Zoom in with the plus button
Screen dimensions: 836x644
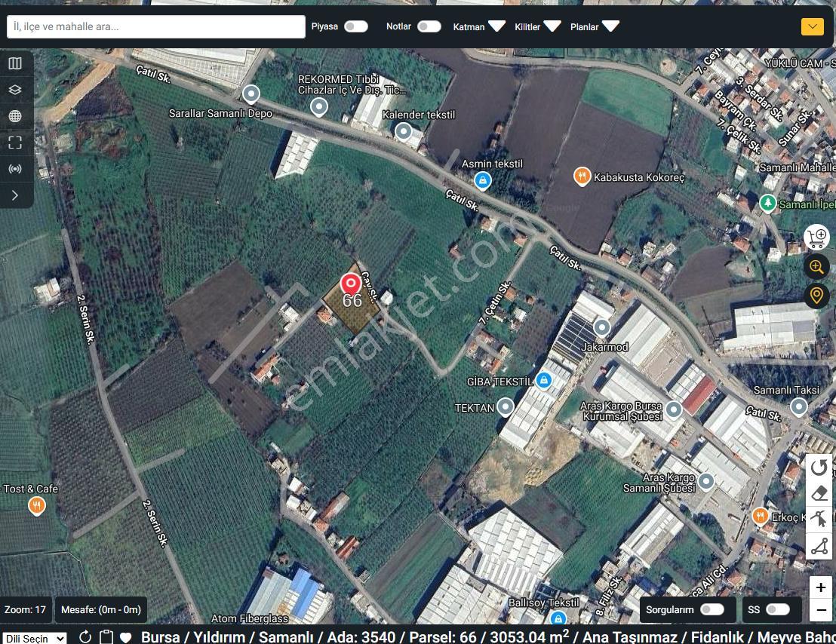tap(821, 587)
